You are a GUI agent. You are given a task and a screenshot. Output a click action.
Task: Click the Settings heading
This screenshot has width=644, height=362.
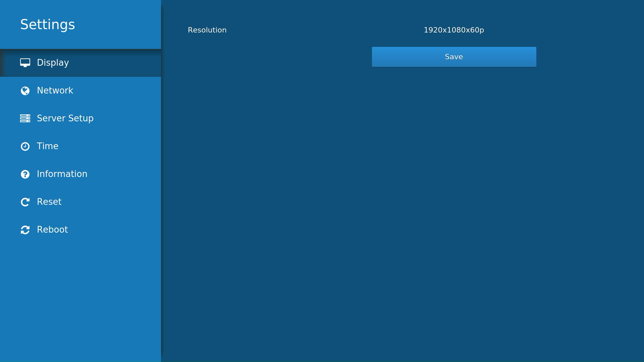coord(48,24)
